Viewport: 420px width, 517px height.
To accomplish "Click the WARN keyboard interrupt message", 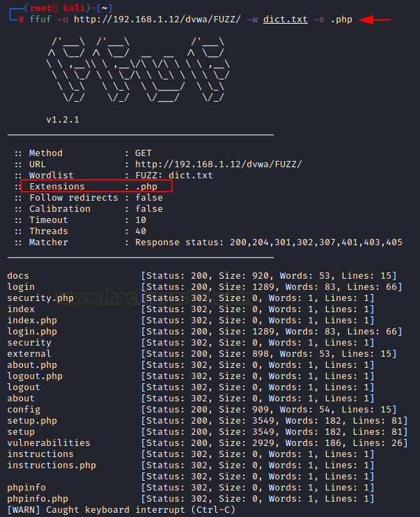I will click(x=121, y=510).
